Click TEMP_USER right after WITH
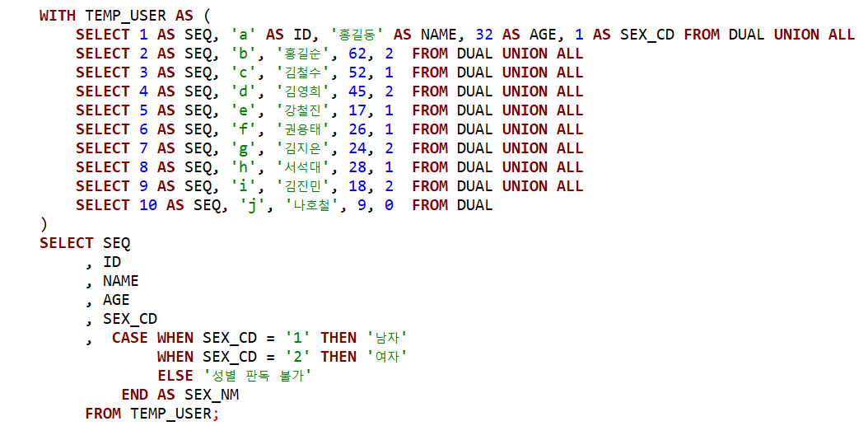The image size is (868, 426). [x=125, y=16]
